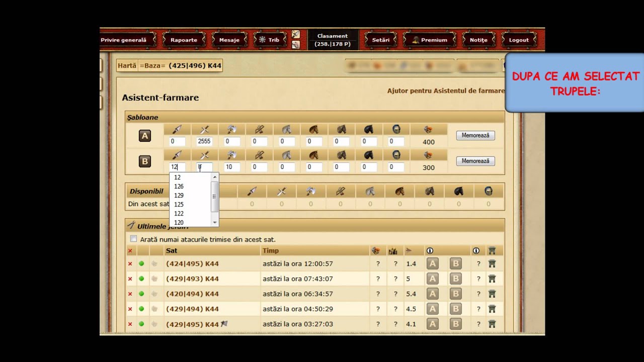644x362 pixels.
Task: Open village (429|495) K44
Action: (192, 324)
